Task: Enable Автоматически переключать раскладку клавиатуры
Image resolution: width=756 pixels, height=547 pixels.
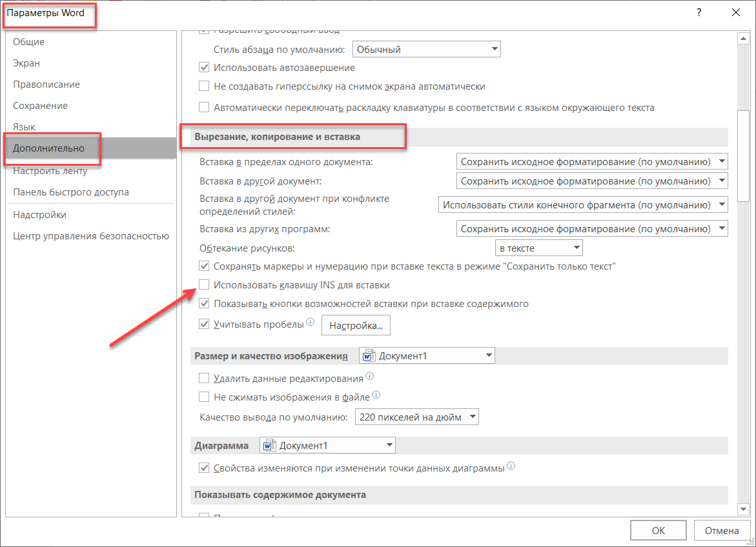Action: [x=204, y=107]
